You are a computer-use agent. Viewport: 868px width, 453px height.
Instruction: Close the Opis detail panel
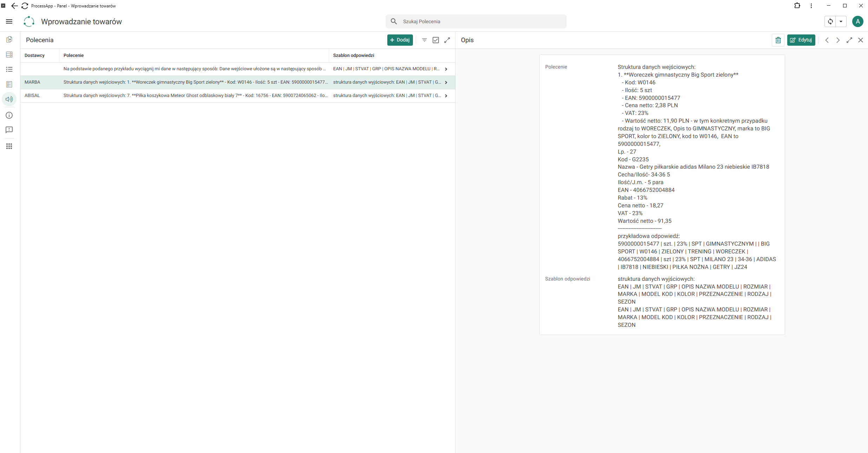pyautogui.click(x=861, y=40)
